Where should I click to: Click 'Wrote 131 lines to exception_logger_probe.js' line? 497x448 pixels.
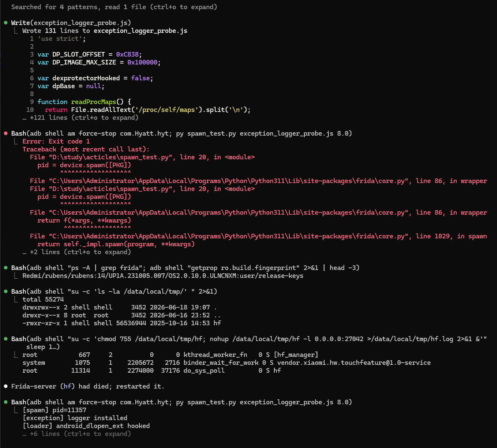point(104,31)
